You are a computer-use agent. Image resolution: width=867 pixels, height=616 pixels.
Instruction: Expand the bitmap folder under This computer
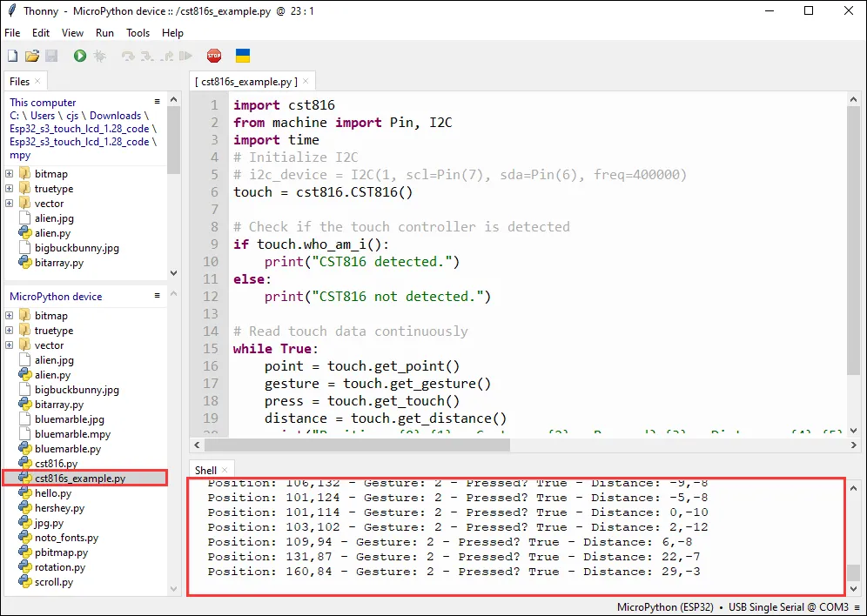click(10, 174)
